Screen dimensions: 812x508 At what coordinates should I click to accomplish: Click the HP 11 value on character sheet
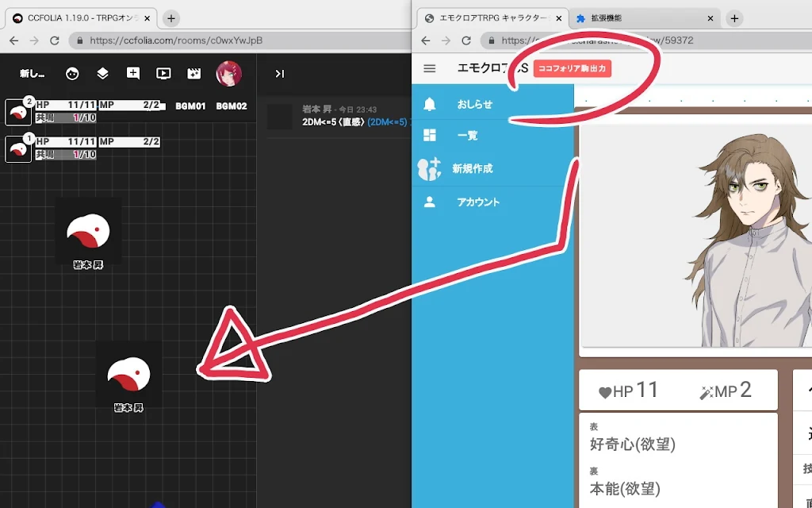click(x=628, y=391)
